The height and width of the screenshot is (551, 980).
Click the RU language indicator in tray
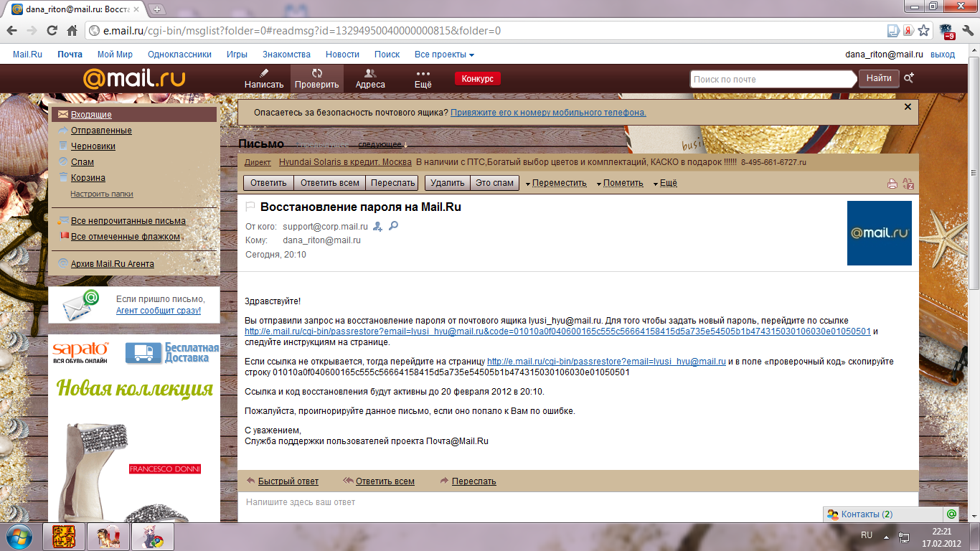(867, 535)
